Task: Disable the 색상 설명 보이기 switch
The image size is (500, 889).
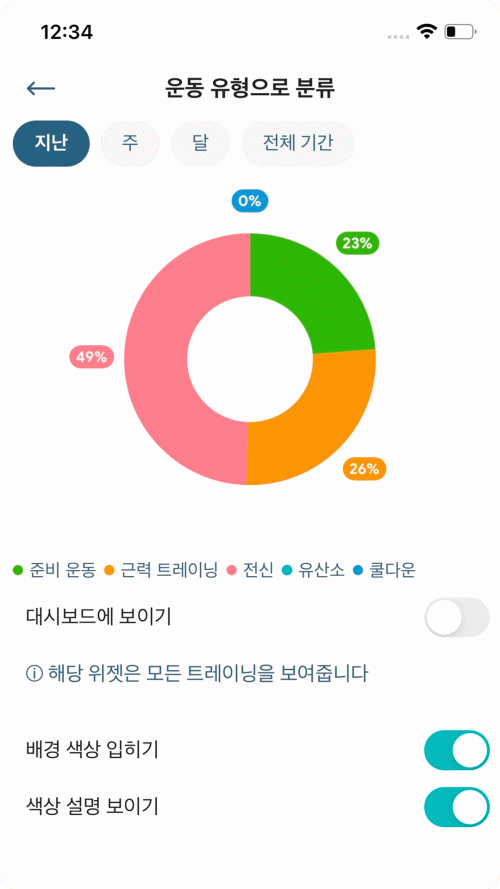Action: pos(457,807)
